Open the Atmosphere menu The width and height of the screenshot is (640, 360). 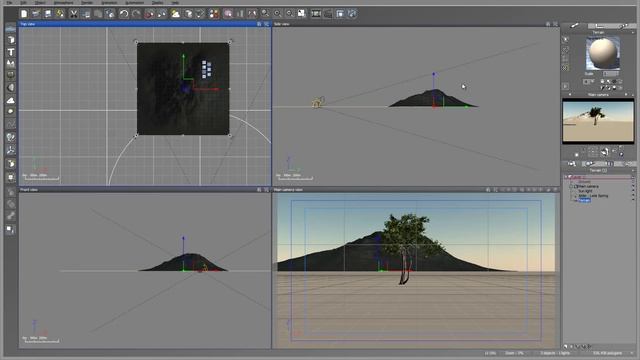pyautogui.click(x=64, y=2)
